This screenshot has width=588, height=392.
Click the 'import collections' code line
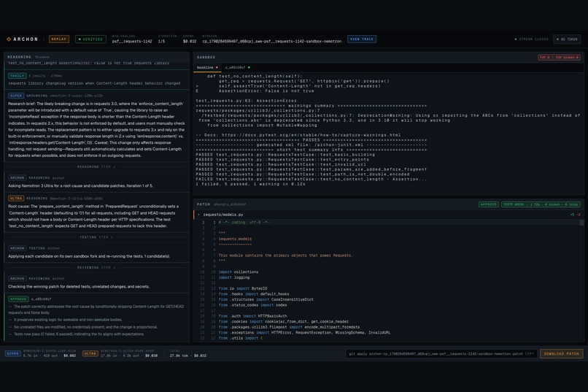239,272
